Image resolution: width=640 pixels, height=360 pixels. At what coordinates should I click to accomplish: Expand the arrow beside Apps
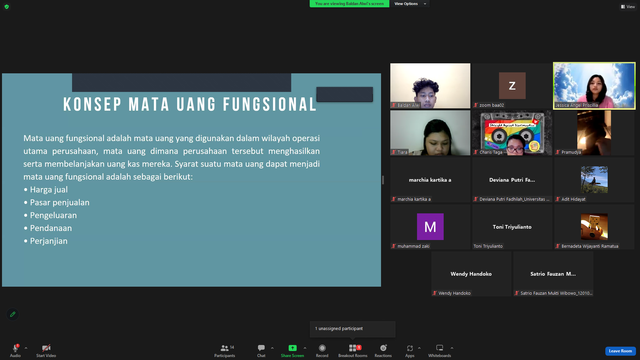[x=419, y=348]
